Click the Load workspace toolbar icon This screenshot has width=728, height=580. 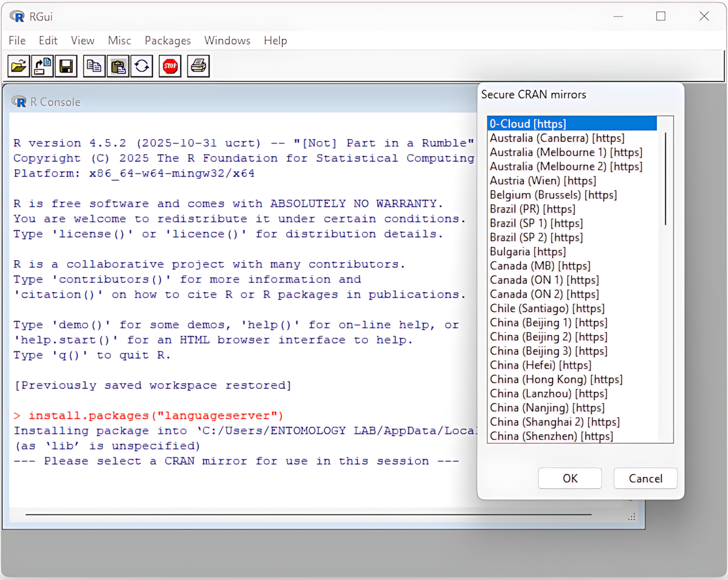tap(43, 66)
